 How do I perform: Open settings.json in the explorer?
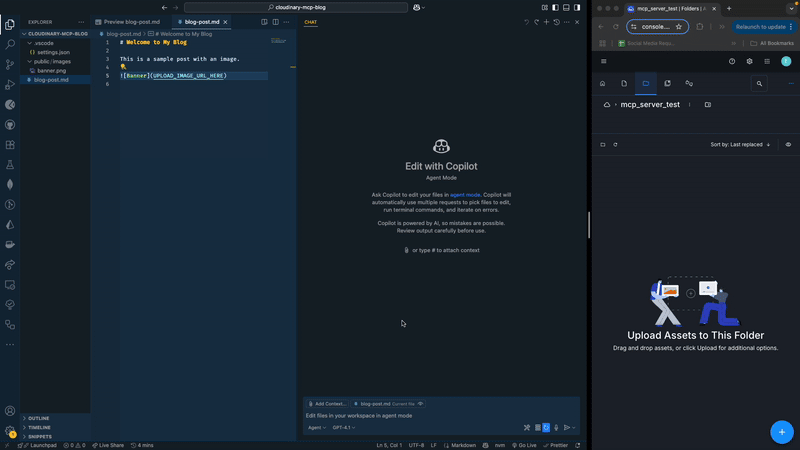(55, 52)
